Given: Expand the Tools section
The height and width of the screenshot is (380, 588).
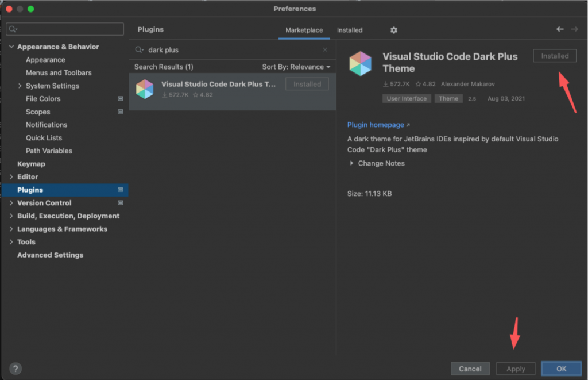Looking at the screenshot, I should click(11, 242).
